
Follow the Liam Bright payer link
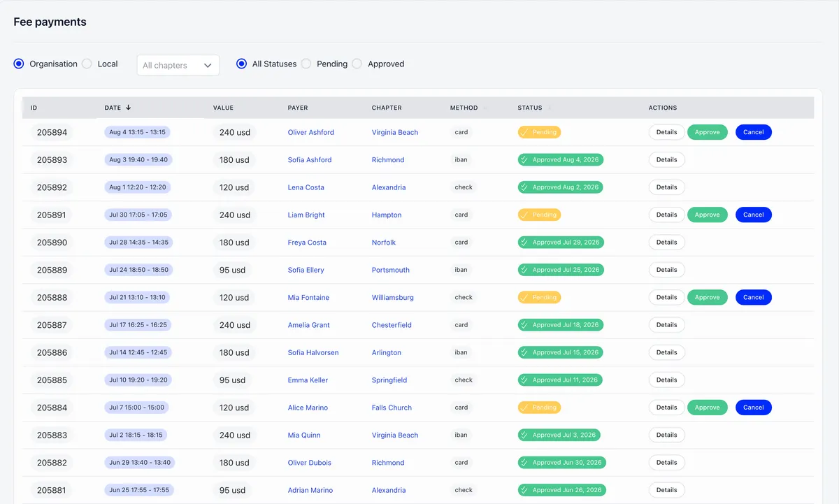tap(306, 215)
